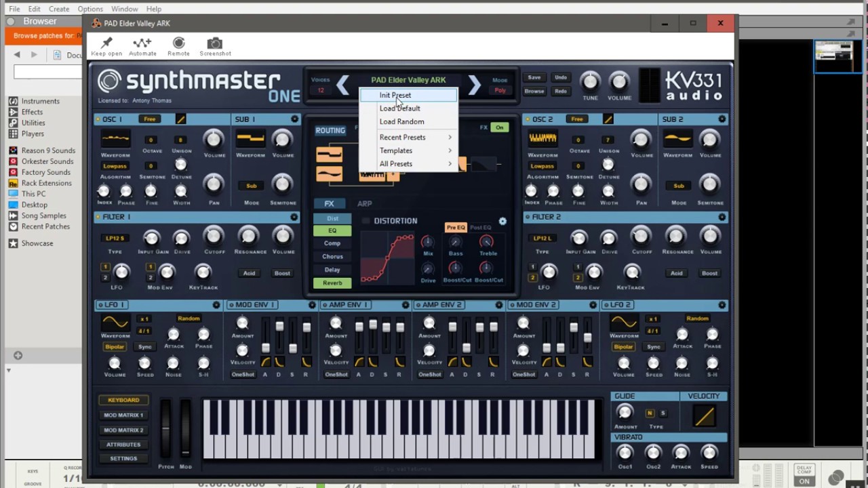
Task: Click Showcase star in Browser
Action: (13, 243)
